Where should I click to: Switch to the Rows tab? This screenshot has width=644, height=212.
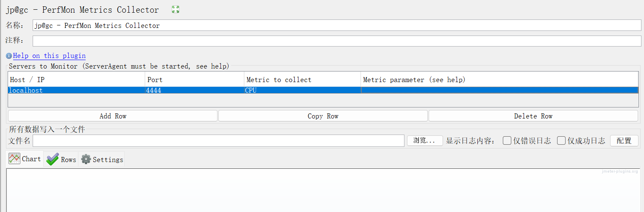[68, 160]
